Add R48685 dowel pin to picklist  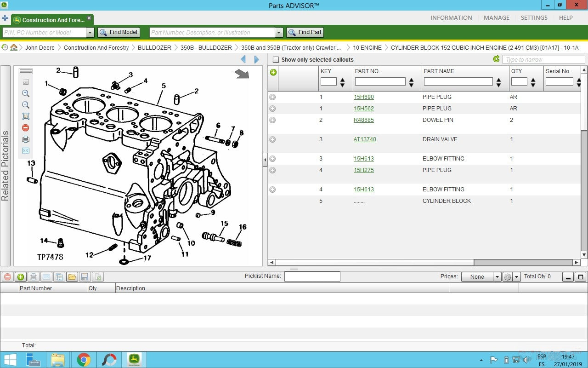272,120
